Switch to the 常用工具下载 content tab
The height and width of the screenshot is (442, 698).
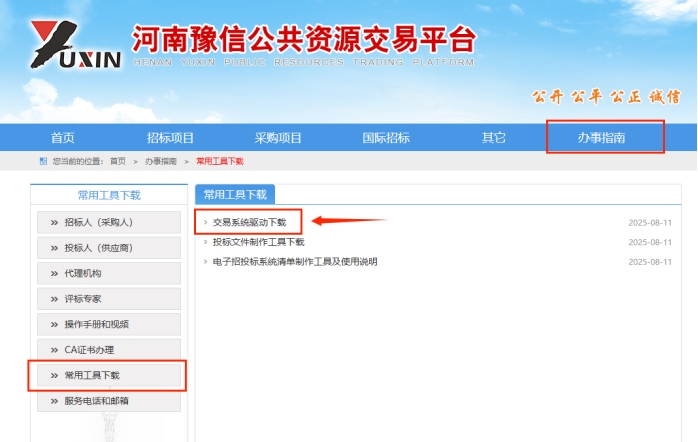(235, 195)
